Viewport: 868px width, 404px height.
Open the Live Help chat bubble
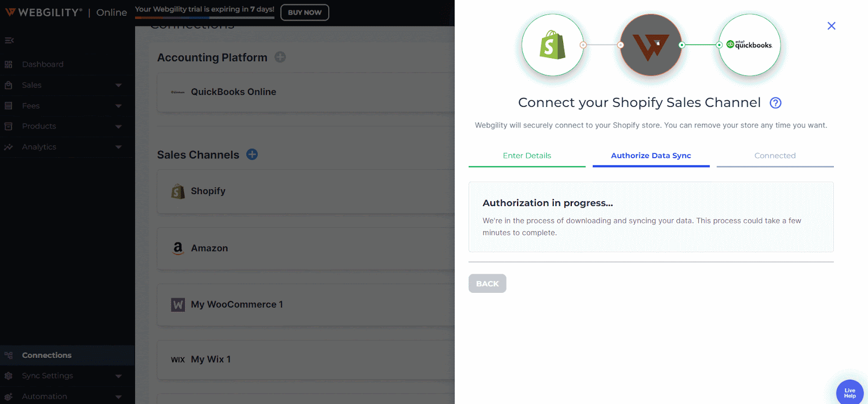point(850,393)
